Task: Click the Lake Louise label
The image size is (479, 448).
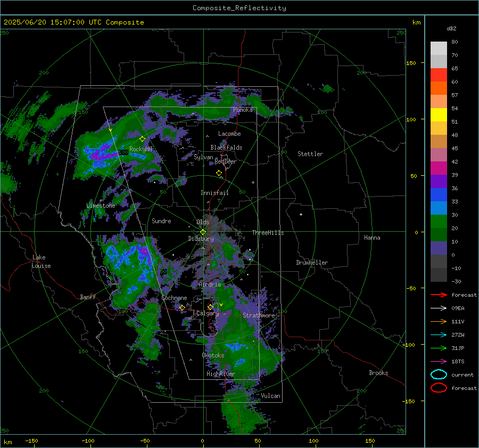Action: click(41, 262)
